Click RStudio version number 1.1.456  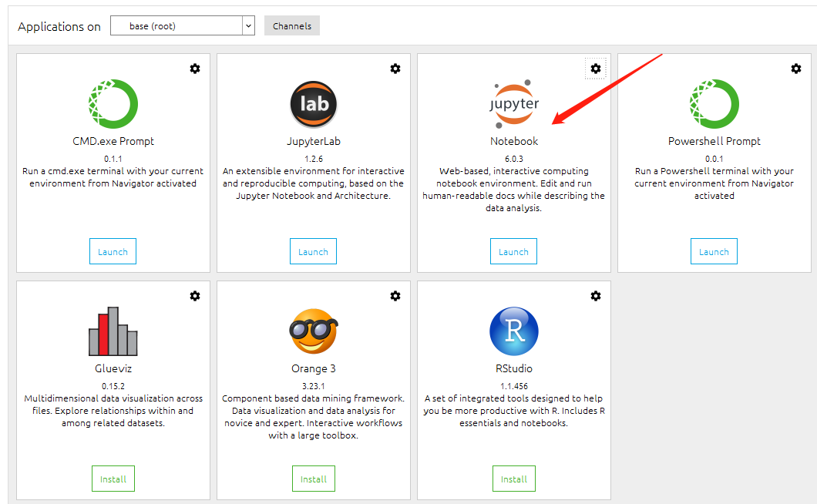pyautogui.click(x=514, y=386)
